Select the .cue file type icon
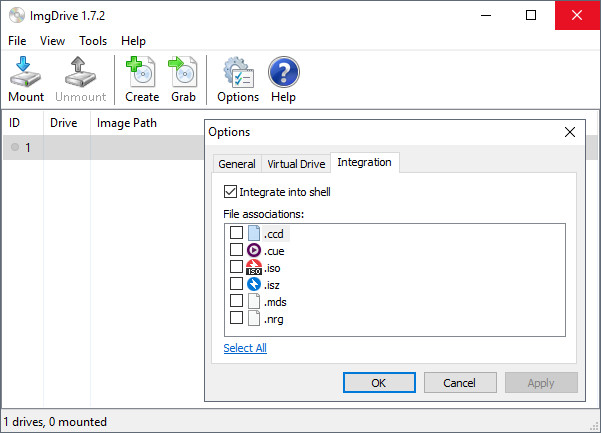This screenshot has height=433, width=601. [254, 250]
